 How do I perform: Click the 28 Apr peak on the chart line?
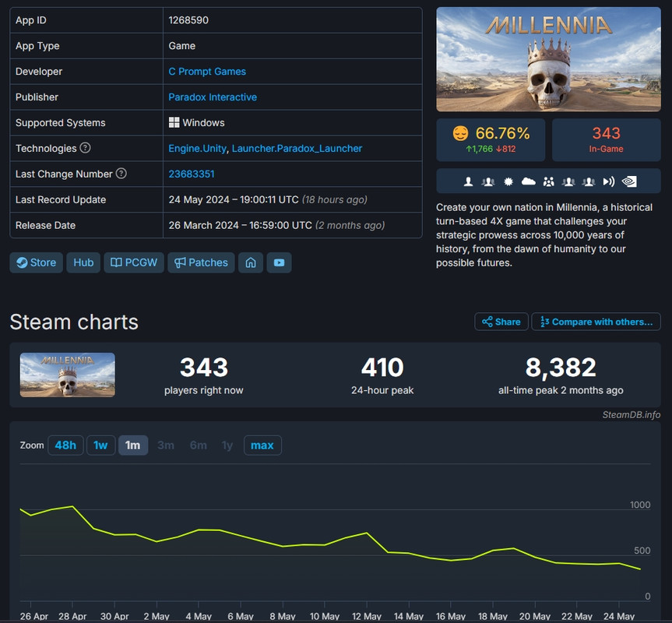click(73, 506)
